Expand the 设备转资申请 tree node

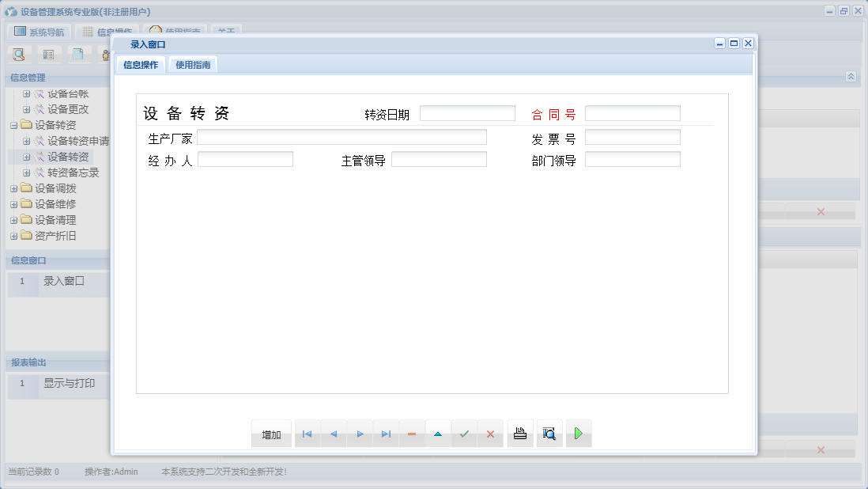26,141
